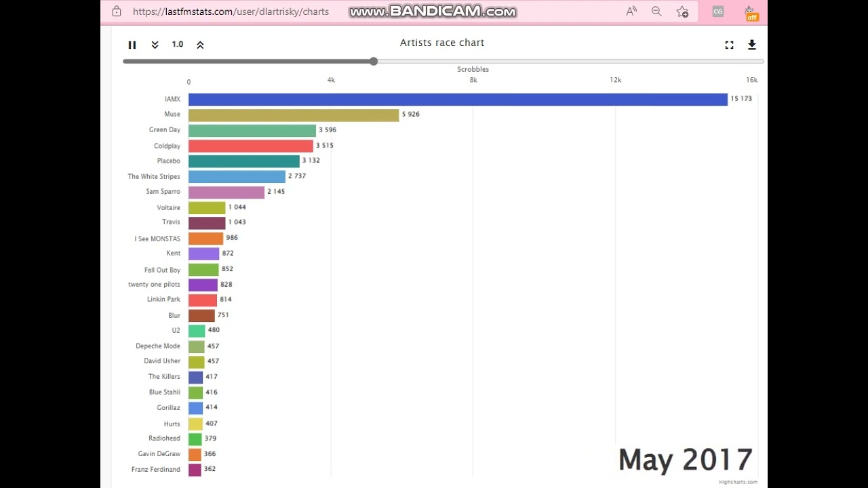Click The White Stripes bar
The width and height of the screenshot is (868, 488).
click(237, 177)
